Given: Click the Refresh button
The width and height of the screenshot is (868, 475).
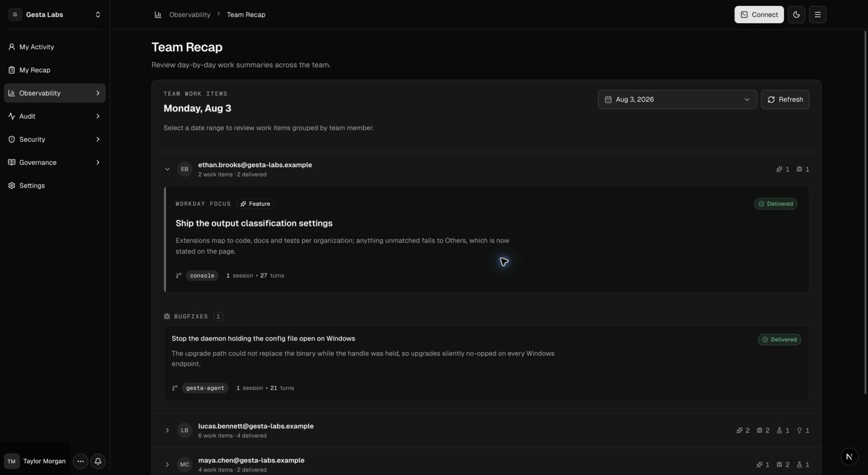Looking at the screenshot, I should pyautogui.click(x=785, y=99).
